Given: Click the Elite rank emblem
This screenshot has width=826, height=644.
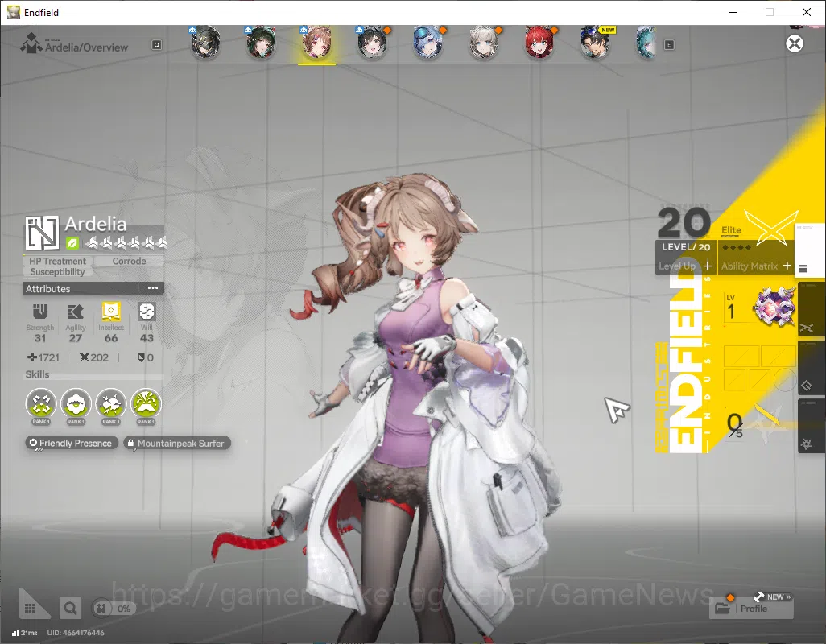Looking at the screenshot, I should tap(770, 229).
